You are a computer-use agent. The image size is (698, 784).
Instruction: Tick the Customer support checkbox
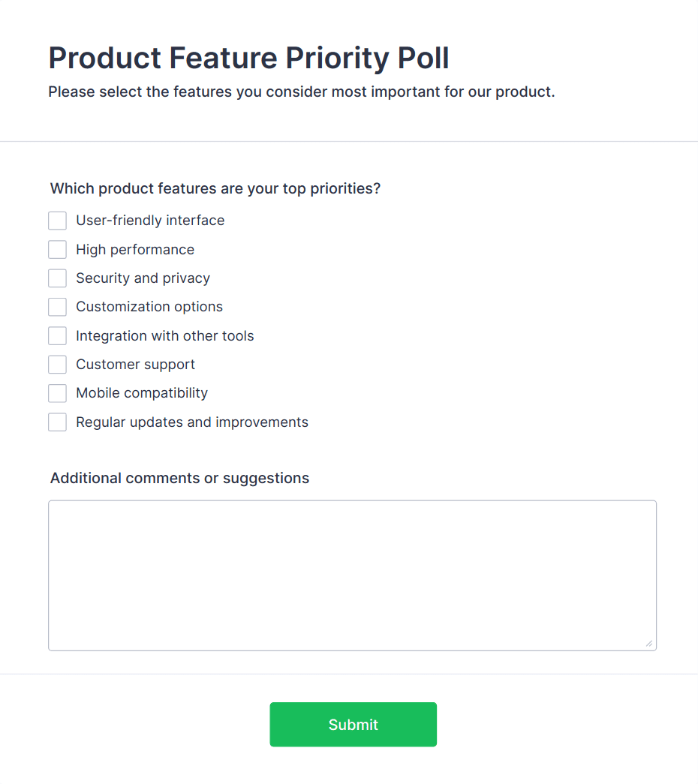58,365
